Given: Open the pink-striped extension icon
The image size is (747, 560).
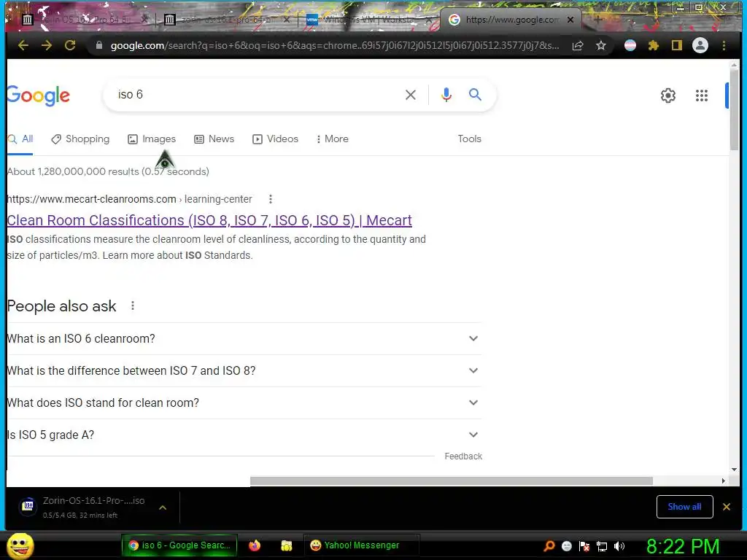Looking at the screenshot, I should click(x=630, y=46).
